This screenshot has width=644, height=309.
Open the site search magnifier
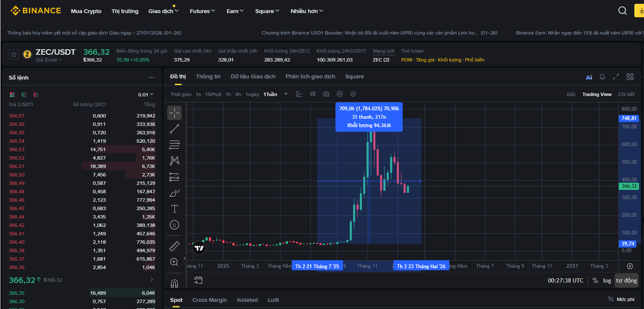click(623, 11)
